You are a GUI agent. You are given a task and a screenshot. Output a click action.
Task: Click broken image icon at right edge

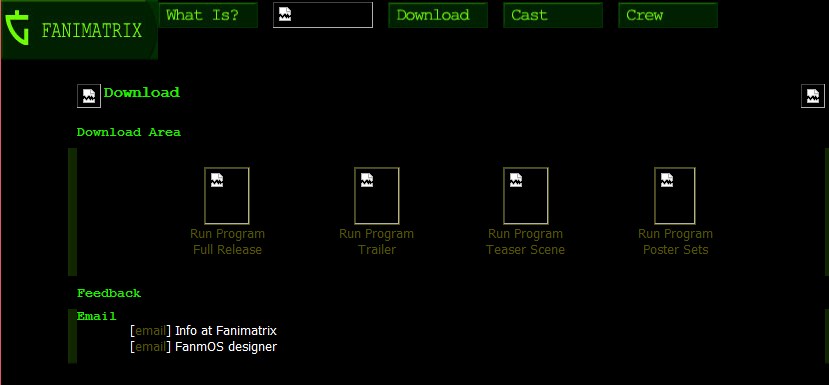813,96
